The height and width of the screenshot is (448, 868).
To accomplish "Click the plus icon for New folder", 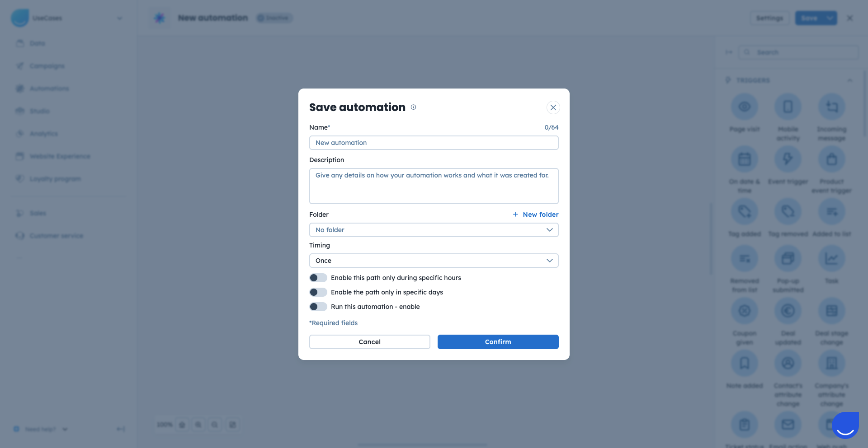I will pos(515,215).
